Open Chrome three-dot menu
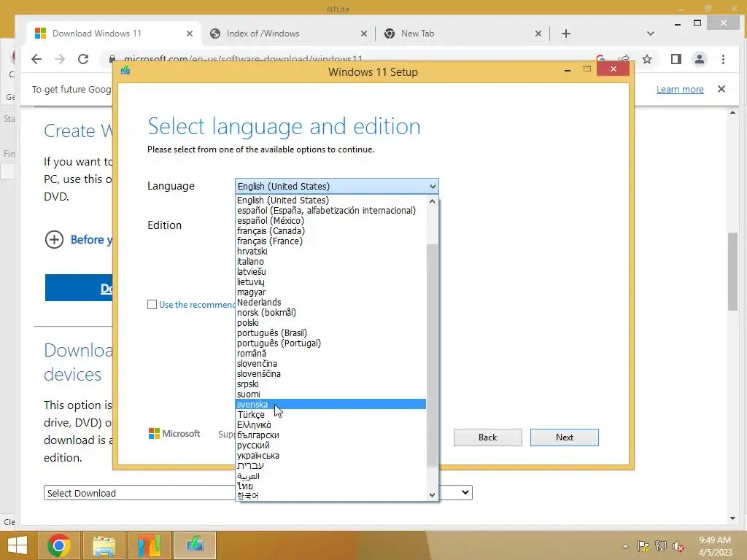This screenshot has width=747, height=560. 723,59
